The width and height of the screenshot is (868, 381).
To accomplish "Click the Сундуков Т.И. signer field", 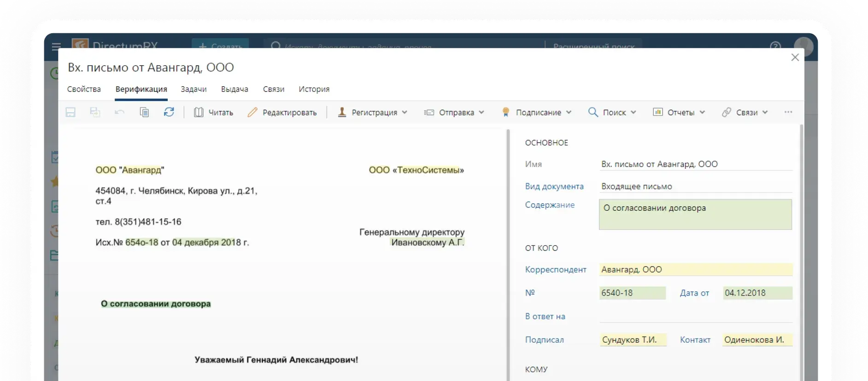I will point(633,340).
